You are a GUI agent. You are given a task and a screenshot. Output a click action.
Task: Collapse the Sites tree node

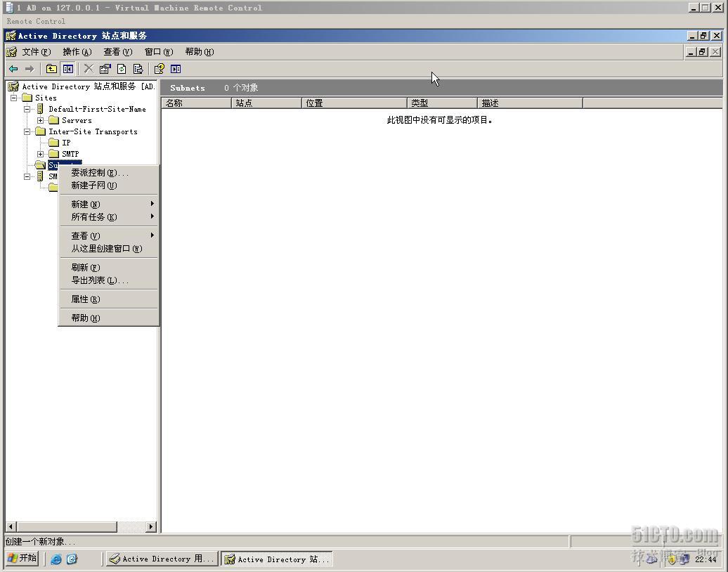click(x=14, y=98)
